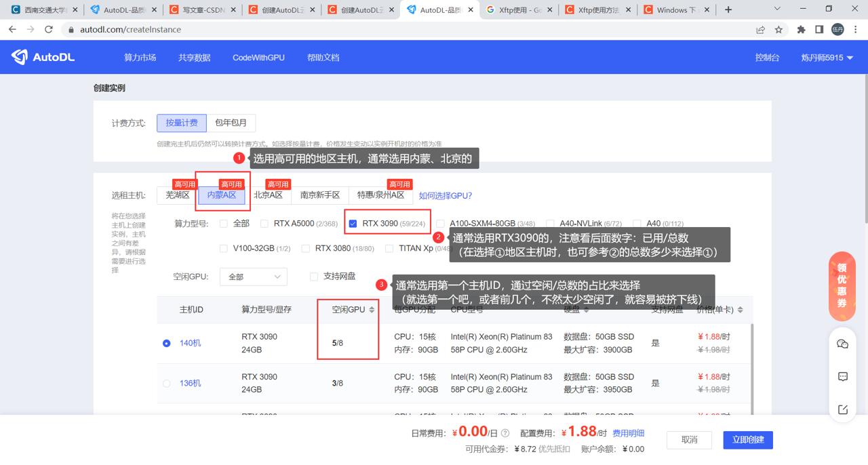Open CodeWithGPU in top navigation
The image size is (868, 465).
click(258, 58)
